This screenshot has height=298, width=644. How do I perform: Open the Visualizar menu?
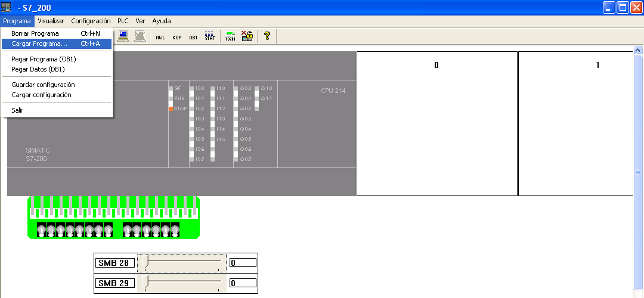(x=51, y=21)
